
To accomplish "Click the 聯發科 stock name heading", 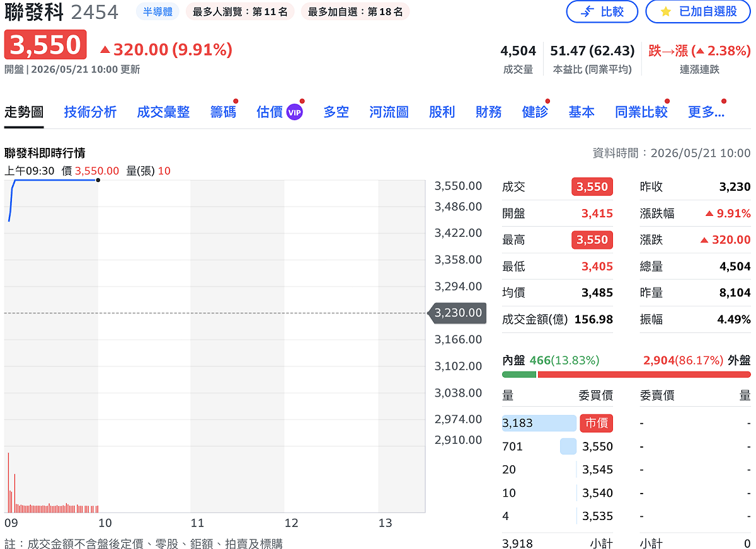I will pyautogui.click(x=34, y=11).
